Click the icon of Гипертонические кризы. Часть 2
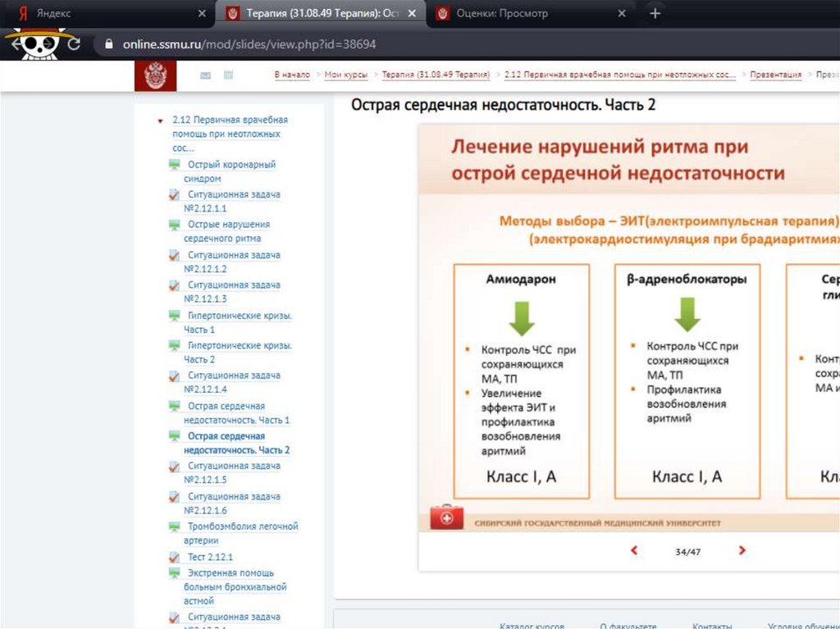 174,345
